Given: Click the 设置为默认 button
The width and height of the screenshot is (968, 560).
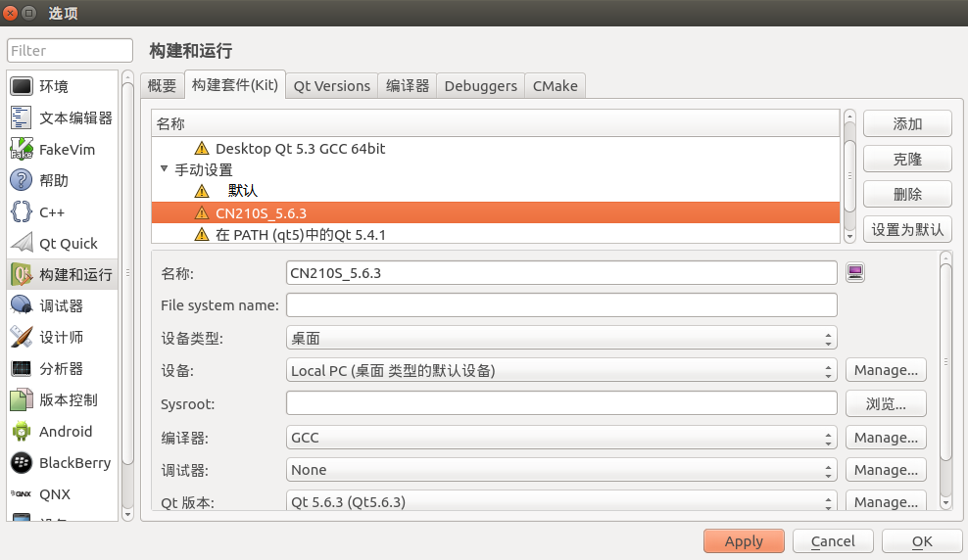Looking at the screenshot, I should click(x=907, y=229).
